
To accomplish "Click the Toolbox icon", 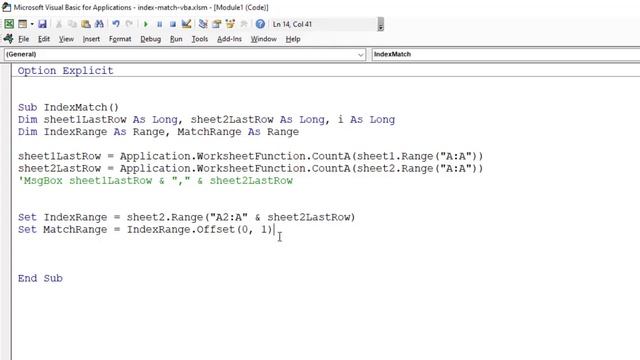I will (244, 24).
